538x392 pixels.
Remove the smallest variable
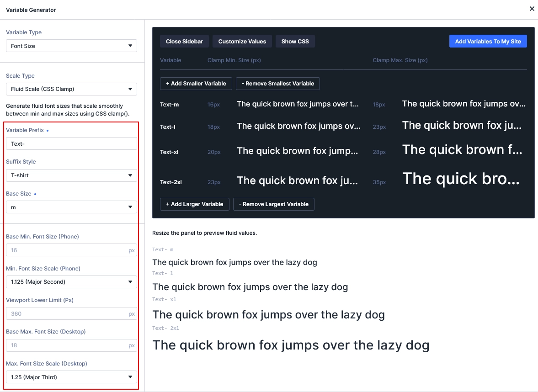point(278,83)
